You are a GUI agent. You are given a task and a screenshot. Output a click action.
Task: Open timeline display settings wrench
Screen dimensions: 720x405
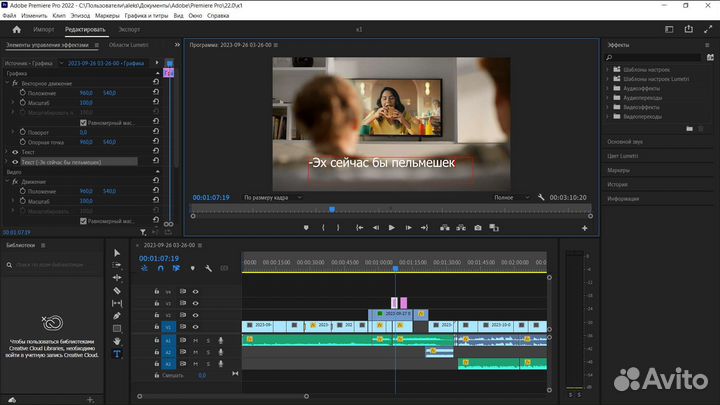click(x=208, y=268)
